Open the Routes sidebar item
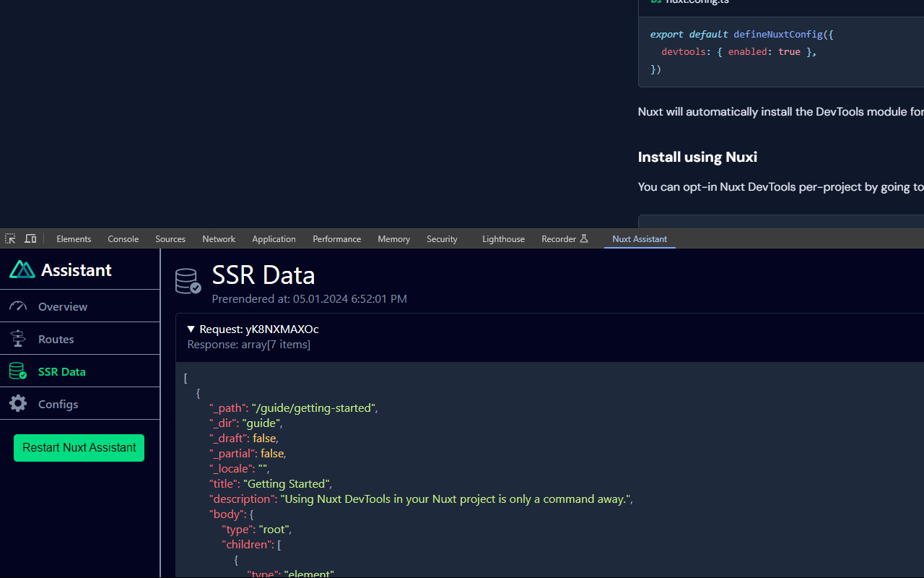Screen dimensions: 924x578 tap(56, 339)
